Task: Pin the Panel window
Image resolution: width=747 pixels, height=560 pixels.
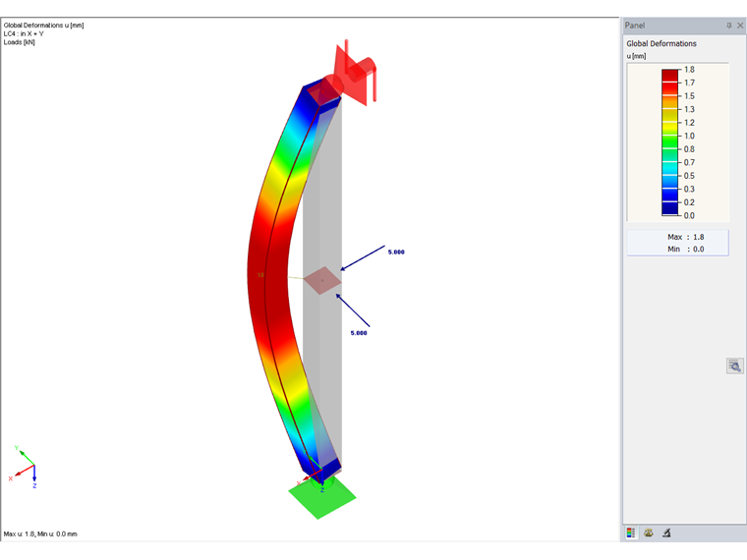Action: (x=729, y=26)
